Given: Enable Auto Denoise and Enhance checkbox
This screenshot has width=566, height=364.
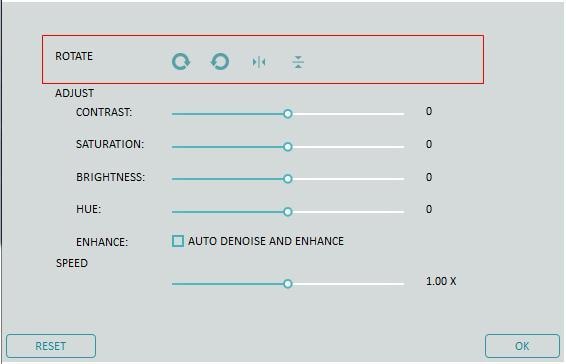Looking at the screenshot, I should tap(178, 241).
